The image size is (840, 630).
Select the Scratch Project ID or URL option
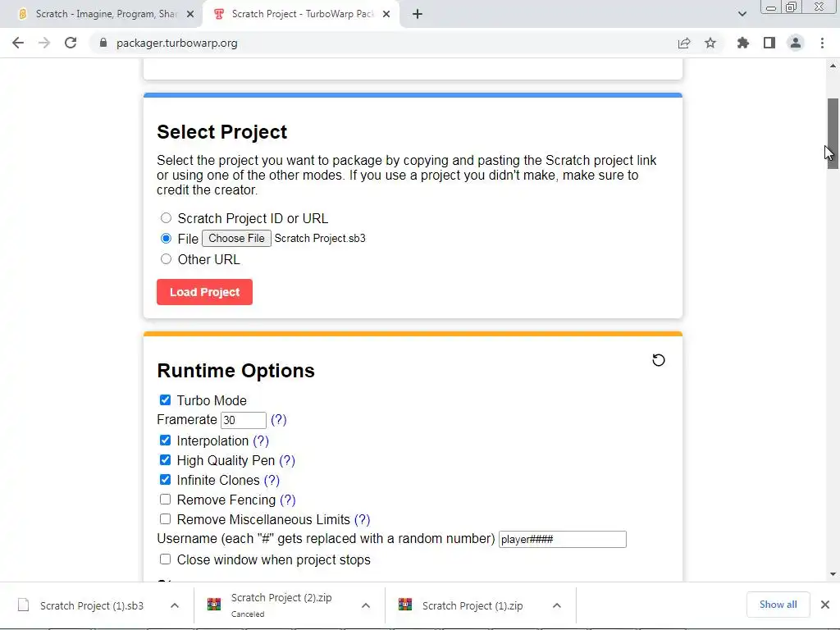pos(166,218)
